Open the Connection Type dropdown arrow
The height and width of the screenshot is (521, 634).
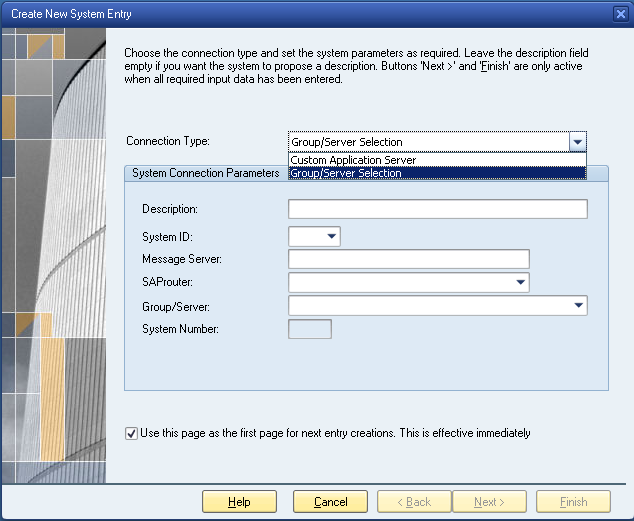click(x=577, y=142)
